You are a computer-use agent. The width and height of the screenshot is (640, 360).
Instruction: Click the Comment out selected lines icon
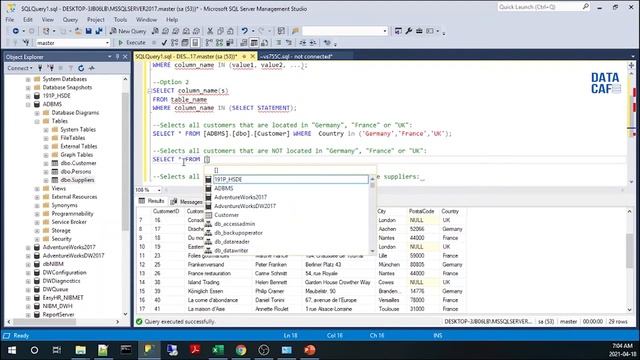[x=279, y=42]
